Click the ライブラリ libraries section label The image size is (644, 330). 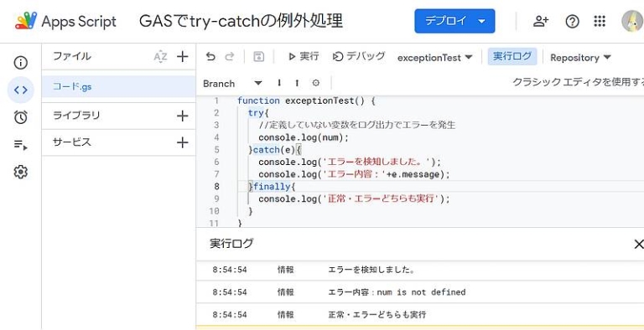tap(76, 116)
